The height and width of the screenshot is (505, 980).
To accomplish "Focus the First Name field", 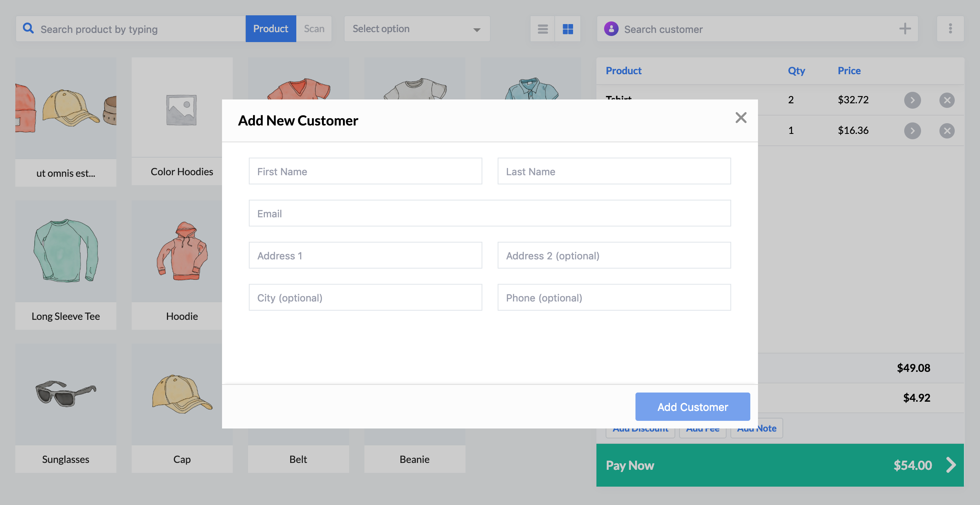I will [365, 171].
